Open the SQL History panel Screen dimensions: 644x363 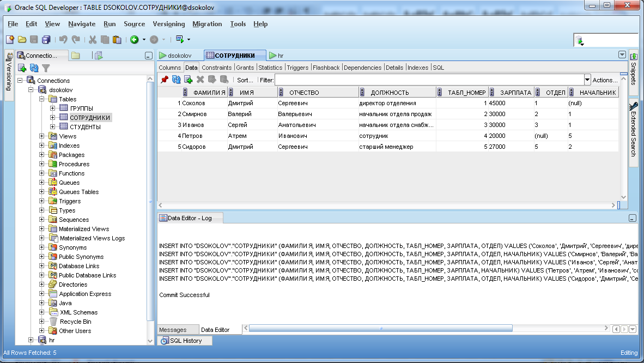tap(185, 341)
